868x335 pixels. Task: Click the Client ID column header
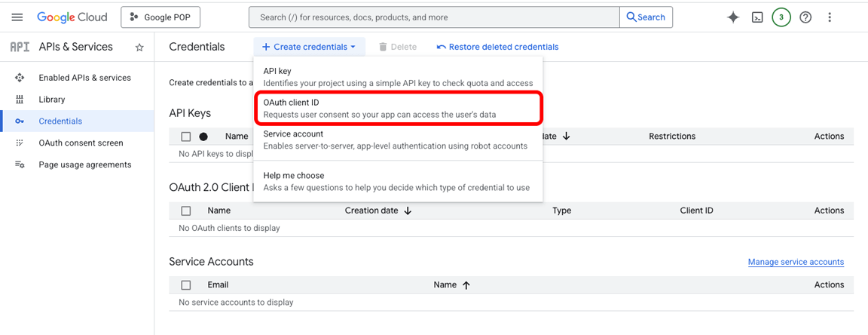[x=696, y=211]
